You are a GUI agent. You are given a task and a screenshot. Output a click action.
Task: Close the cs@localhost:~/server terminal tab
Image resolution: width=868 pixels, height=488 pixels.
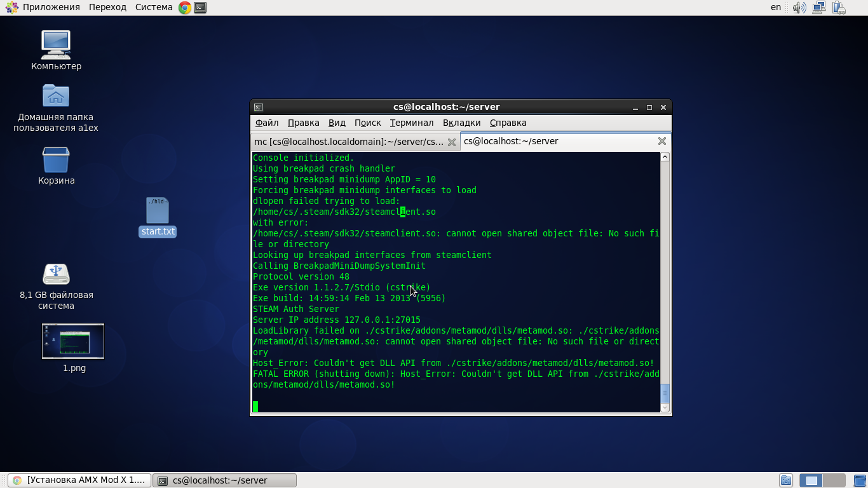click(662, 141)
